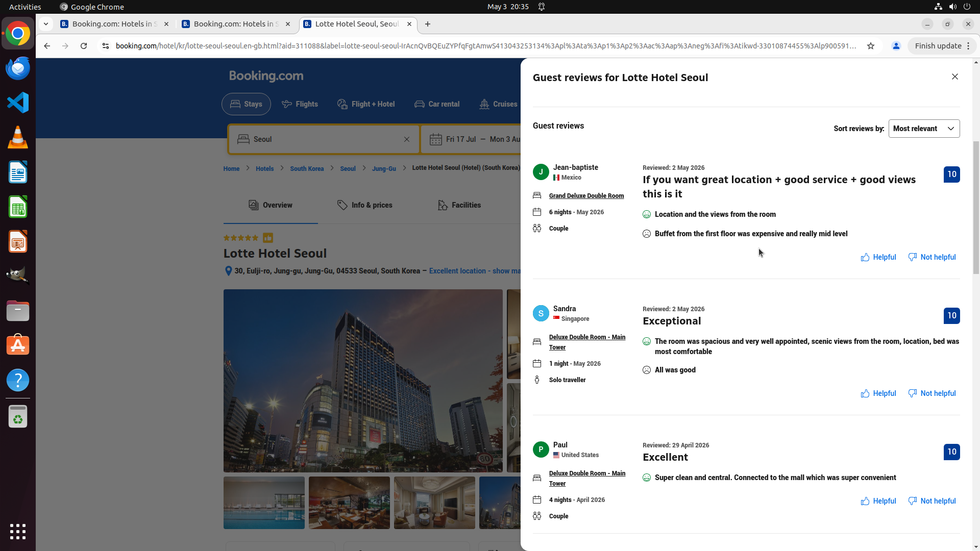Viewport: 980px width, 551px height.
Task: Click the browser back button
Action: (x=47, y=46)
